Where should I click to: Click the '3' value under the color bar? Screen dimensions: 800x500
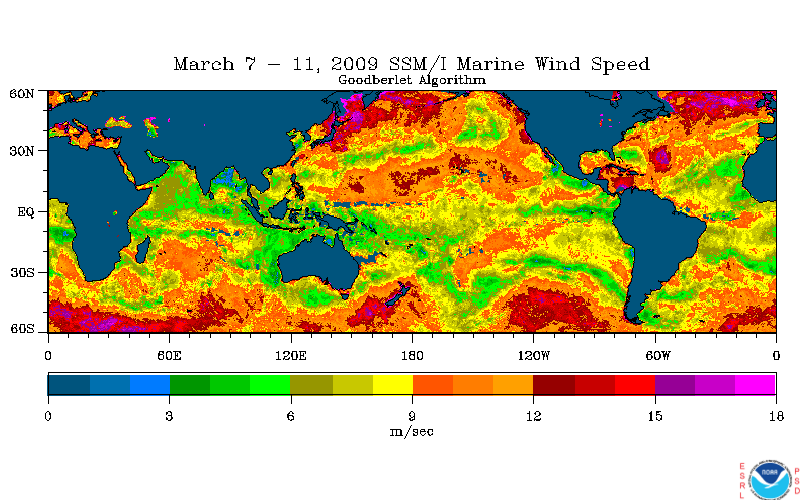tap(169, 416)
